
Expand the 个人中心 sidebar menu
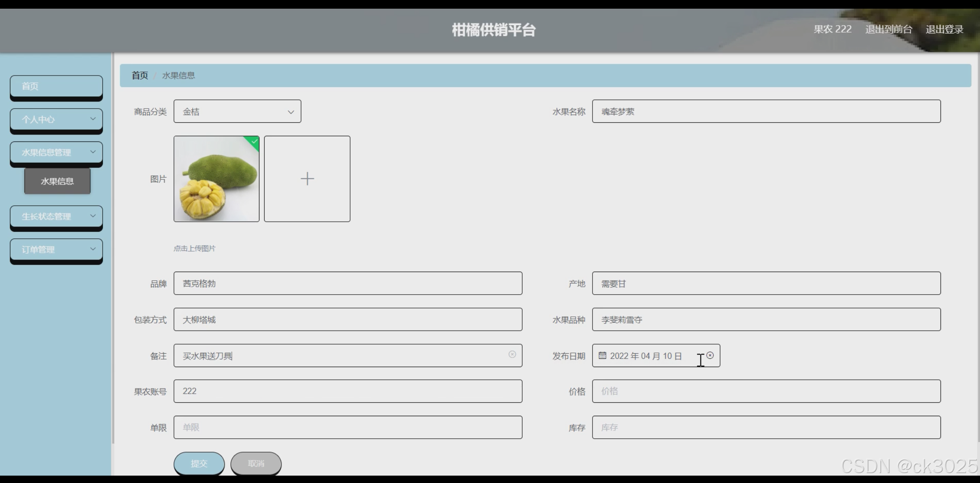point(56,119)
